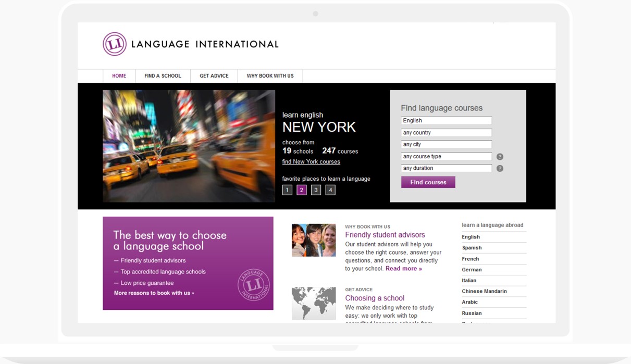Image resolution: width=631 pixels, height=364 pixels.
Task: Click the '247 courses' count text
Action: pyautogui.click(x=340, y=151)
